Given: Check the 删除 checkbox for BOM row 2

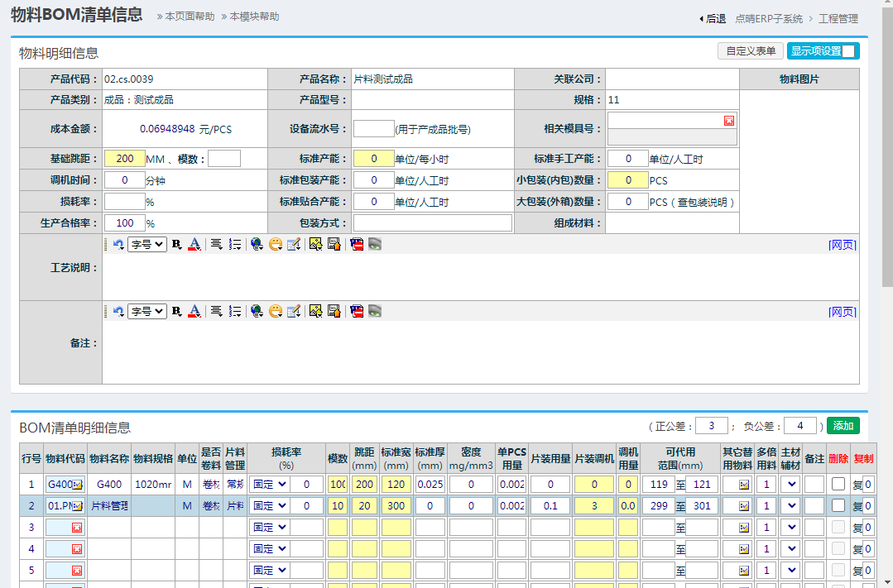Looking at the screenshot, I should (x=838, y=505).
